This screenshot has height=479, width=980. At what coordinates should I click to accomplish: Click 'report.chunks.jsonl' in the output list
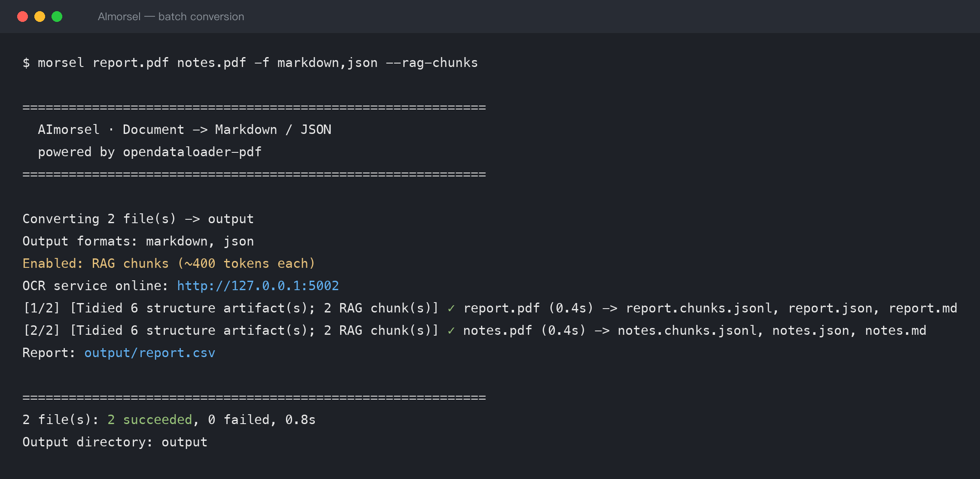699,308
